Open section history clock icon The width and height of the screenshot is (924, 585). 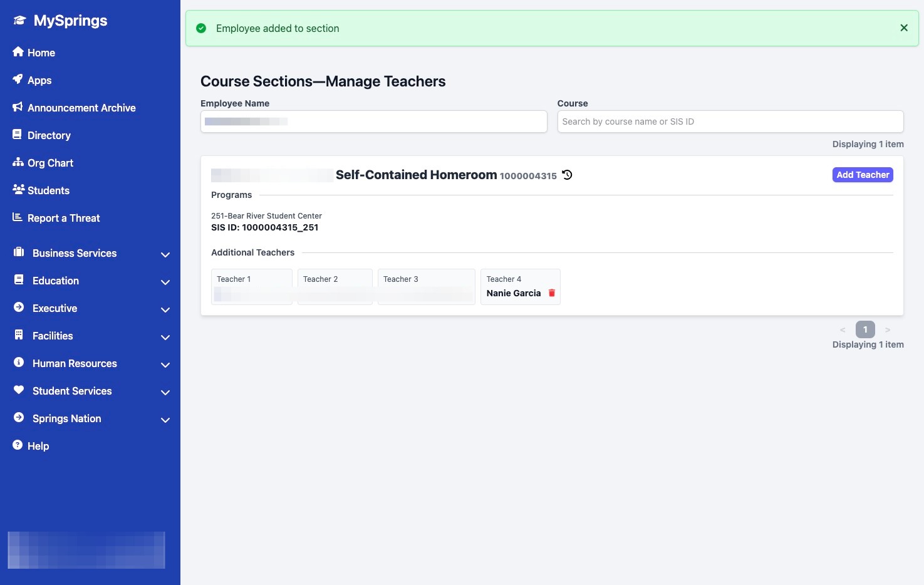[567, 175]
